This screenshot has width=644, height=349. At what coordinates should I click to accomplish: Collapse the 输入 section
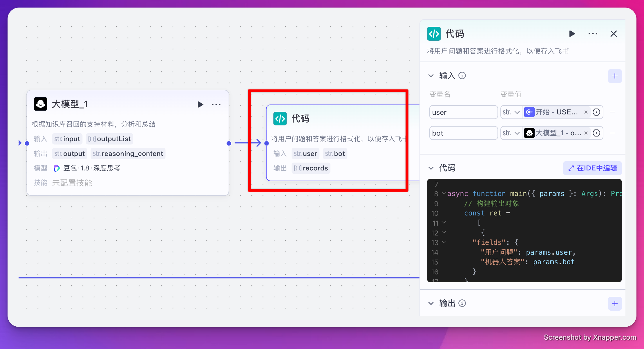coord(431,76)
